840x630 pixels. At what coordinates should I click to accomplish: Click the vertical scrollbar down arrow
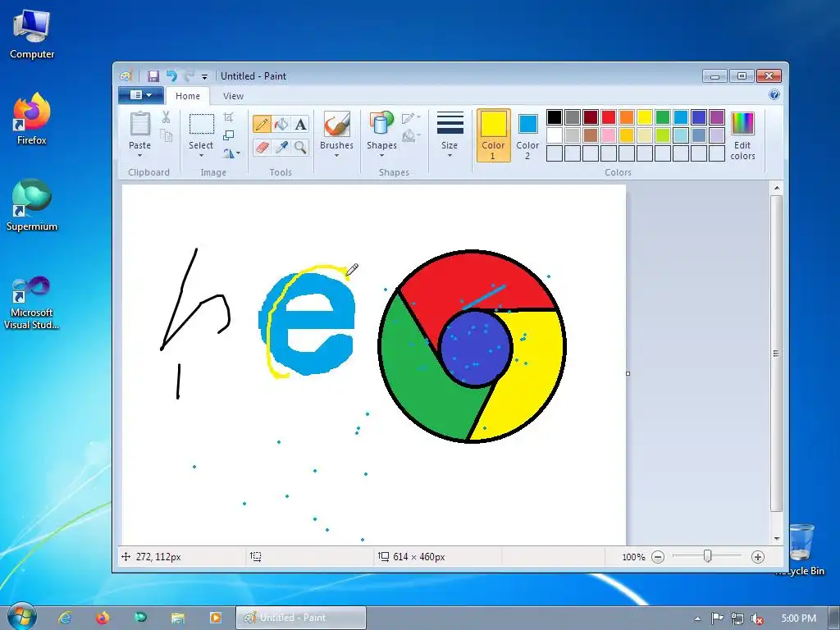click(x=777, y=539)
